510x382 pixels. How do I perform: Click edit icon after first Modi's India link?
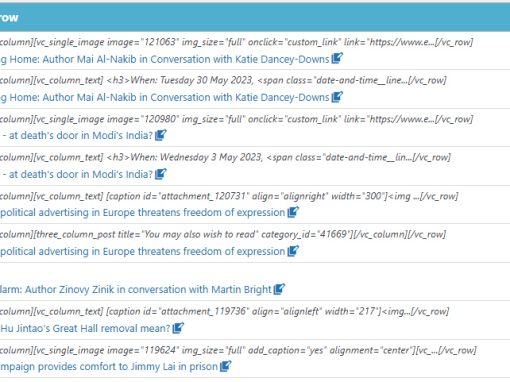(x=161, y=135)
